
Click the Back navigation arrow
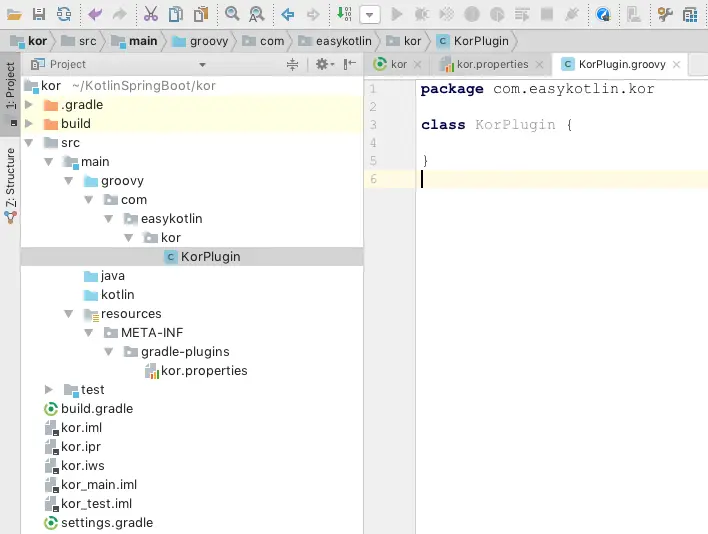point(288,14)
